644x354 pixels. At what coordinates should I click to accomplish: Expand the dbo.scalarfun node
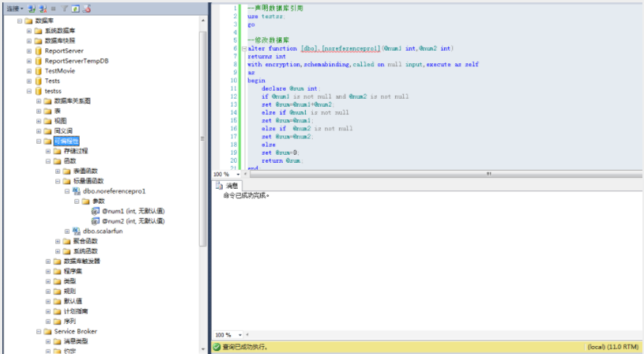67,232
